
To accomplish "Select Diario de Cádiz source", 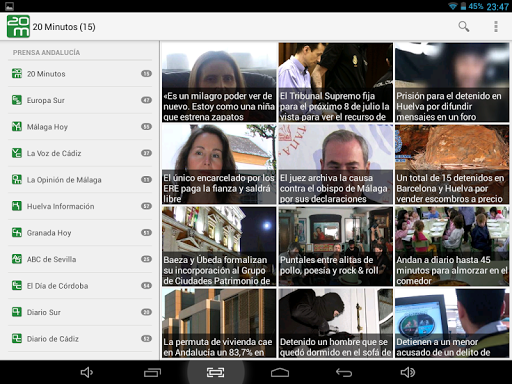I will [80, 339].
